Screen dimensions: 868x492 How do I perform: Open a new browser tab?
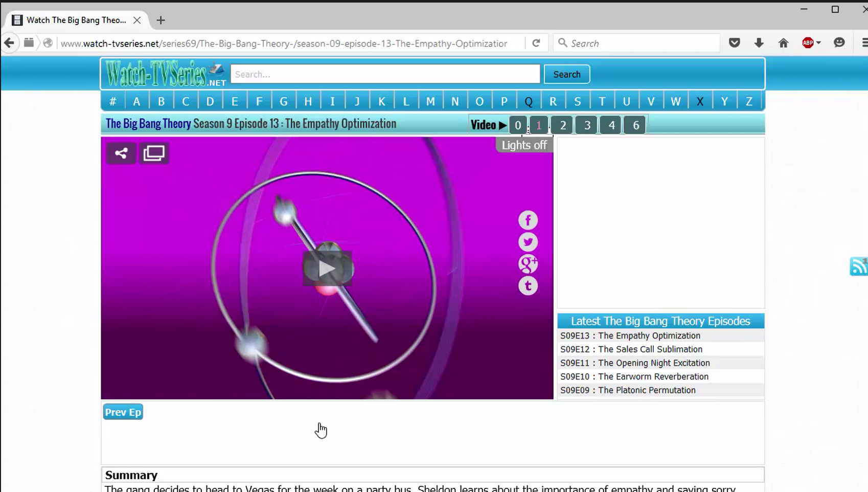[161, 20]
